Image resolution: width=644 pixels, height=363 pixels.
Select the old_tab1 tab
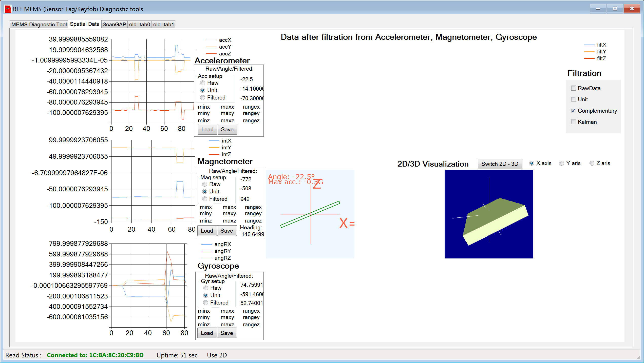163,25
